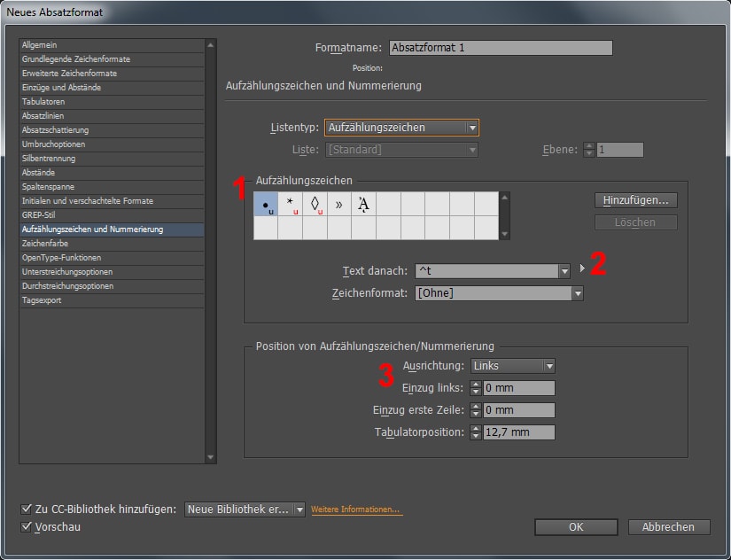This screenshot has height=560, width=731.
Task: Open the Listentyp dropdown
Action: pos(402,128)
